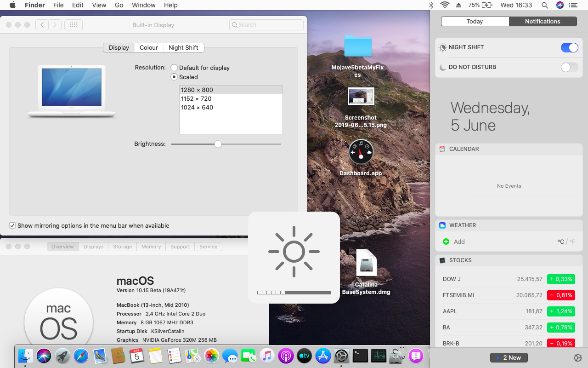Click the 2 New button
This screenshot has width=588, height=368.
(x=509, y=358)
